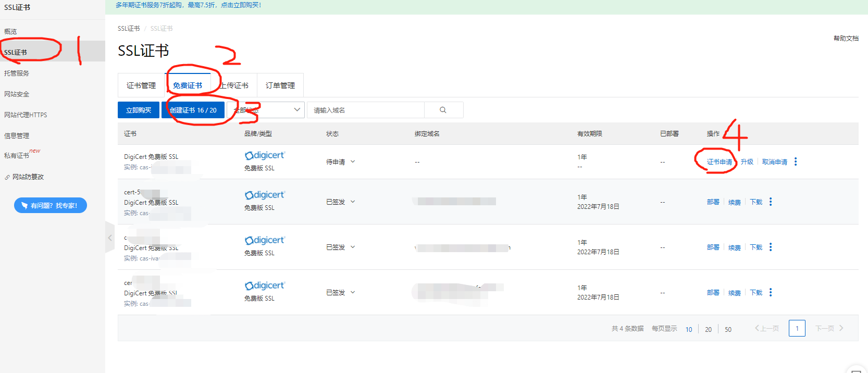Set page size to 10 items
Image resolution: width=868 pixels, height=373 pixels.
(689, 329)
